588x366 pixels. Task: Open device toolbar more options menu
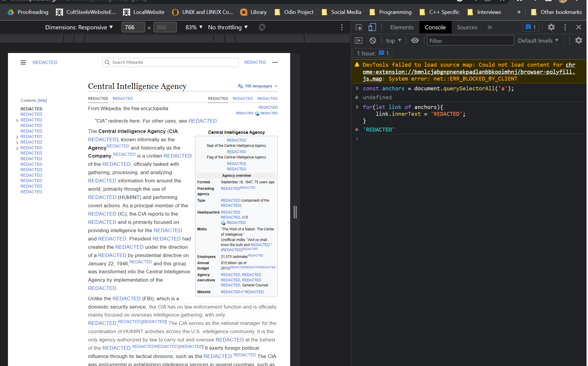coord(342,27)
